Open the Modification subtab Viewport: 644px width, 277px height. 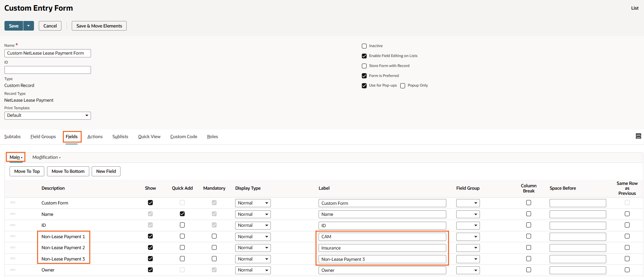45,157
